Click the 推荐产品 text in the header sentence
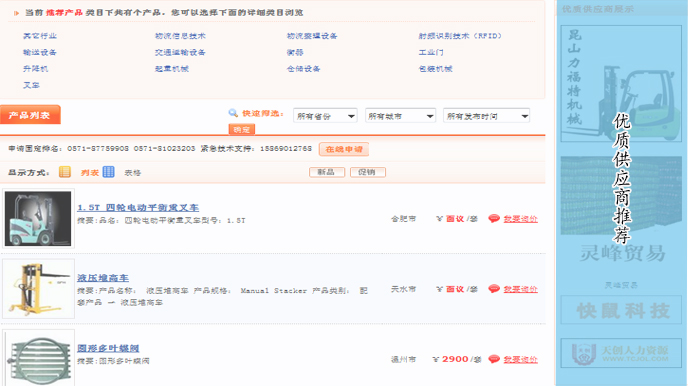This screenshot has height=386, width=688. (x=64, y=12)
